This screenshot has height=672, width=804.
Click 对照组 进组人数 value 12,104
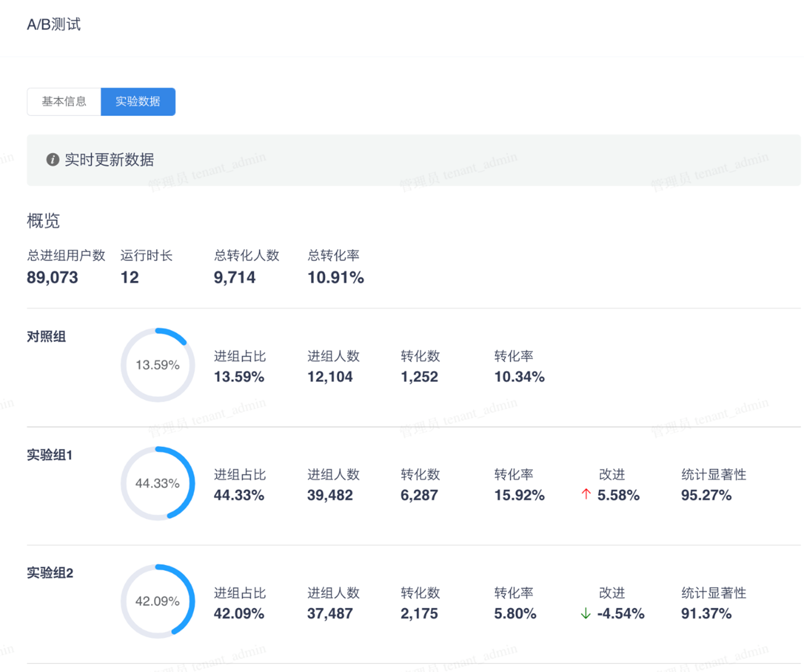coord(330,377)
